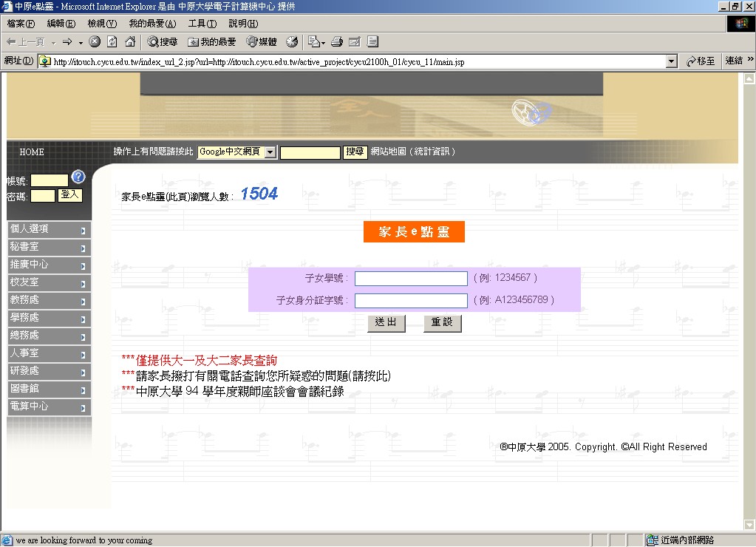Click the 近端內部網路 zone icon in status bar

pyautogui.click(x=653, y=540)
